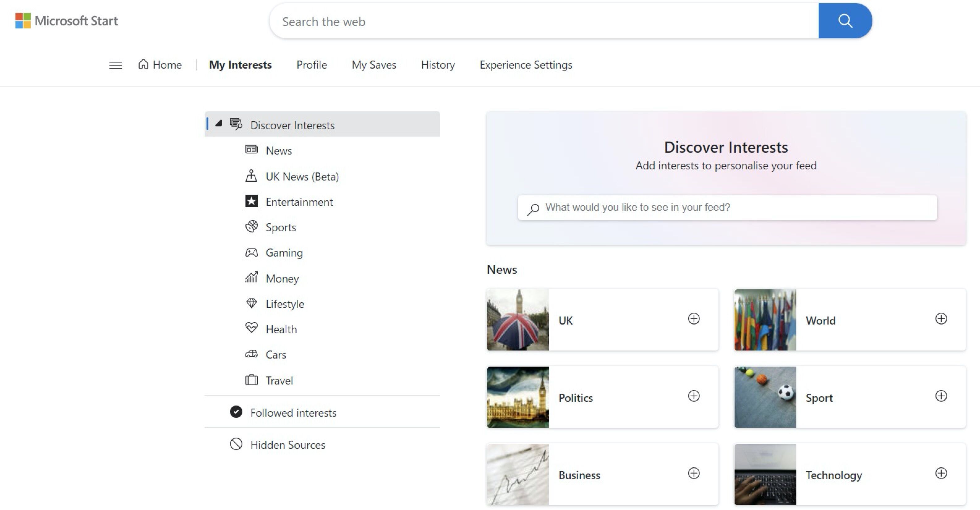980x510 pixels.
Task: Select the Gaming controller icon in sidebar
Action: pos(251,253)
